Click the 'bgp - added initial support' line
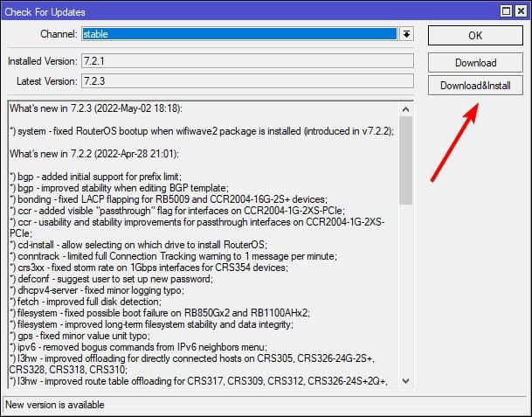The height and width of the screenshot is (417, 532). click(95, 177)
